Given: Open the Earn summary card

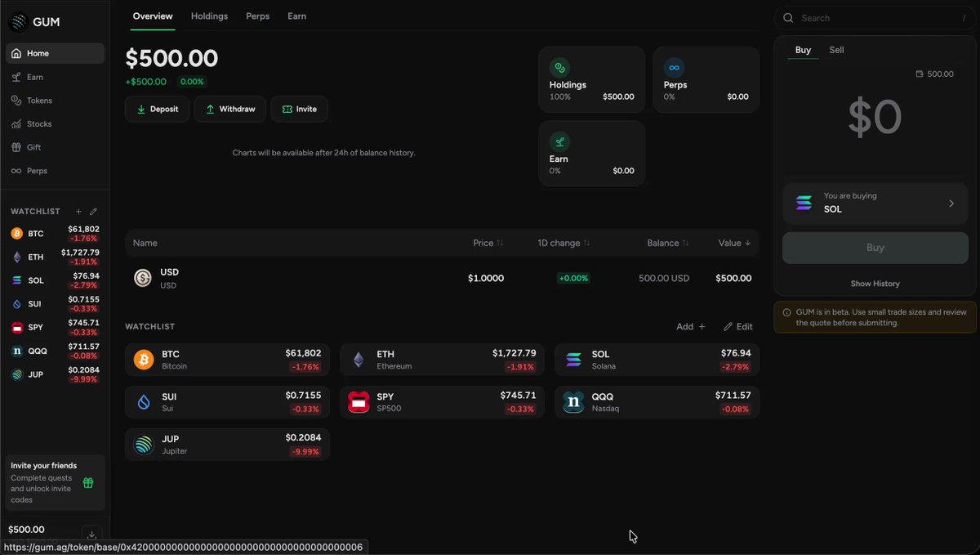Looking at the screenshot, I should click(x=592, y=154).
